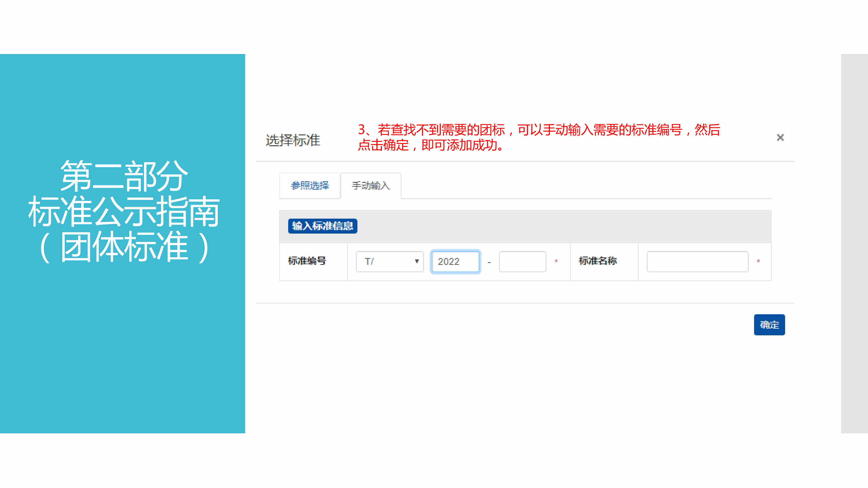Switch to the 参照选择 tab
Screen dimensions: 868x488
pyautogui.click(x=310, y=186)
